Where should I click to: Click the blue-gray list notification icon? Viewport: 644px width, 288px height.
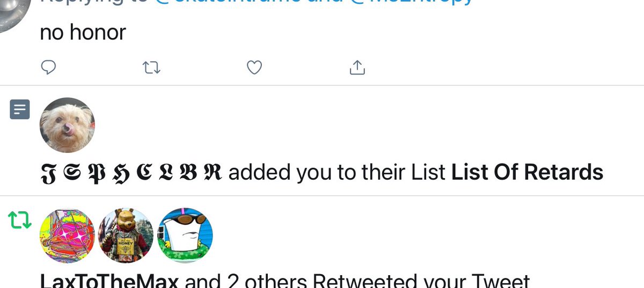(x=20, y=110)
